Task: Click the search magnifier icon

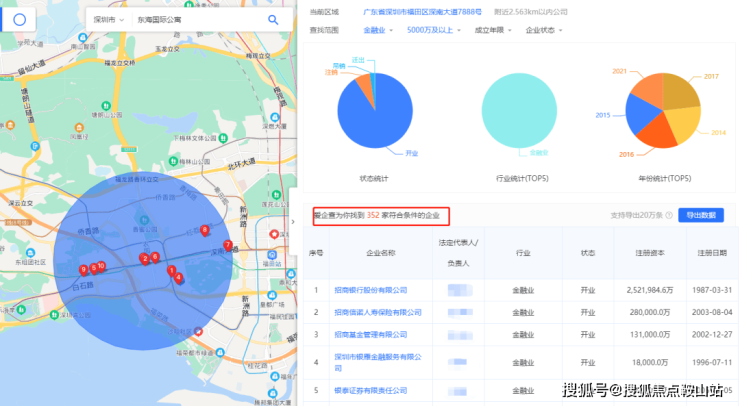Action: (273, 19)
